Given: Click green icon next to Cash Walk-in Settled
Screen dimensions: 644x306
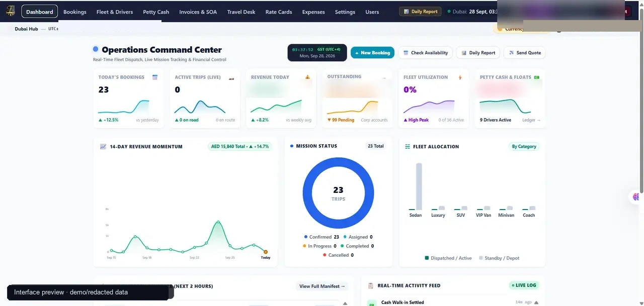Looking at the screenshot, I should coord(372,303).
